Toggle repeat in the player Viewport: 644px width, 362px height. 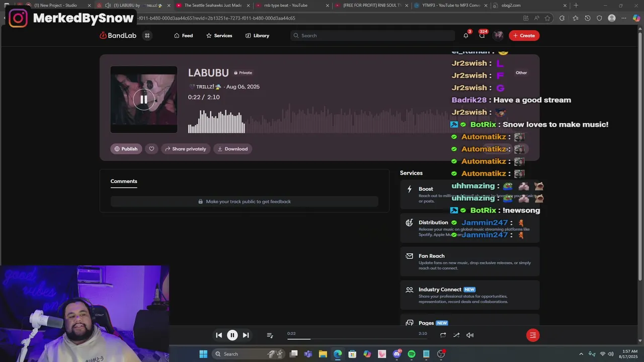443,335
